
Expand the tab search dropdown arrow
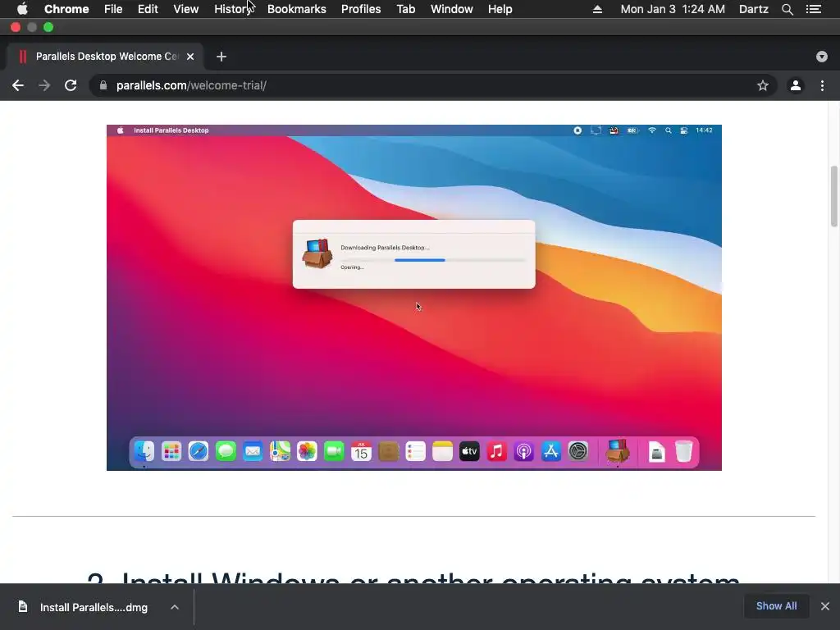pos(822,57)
